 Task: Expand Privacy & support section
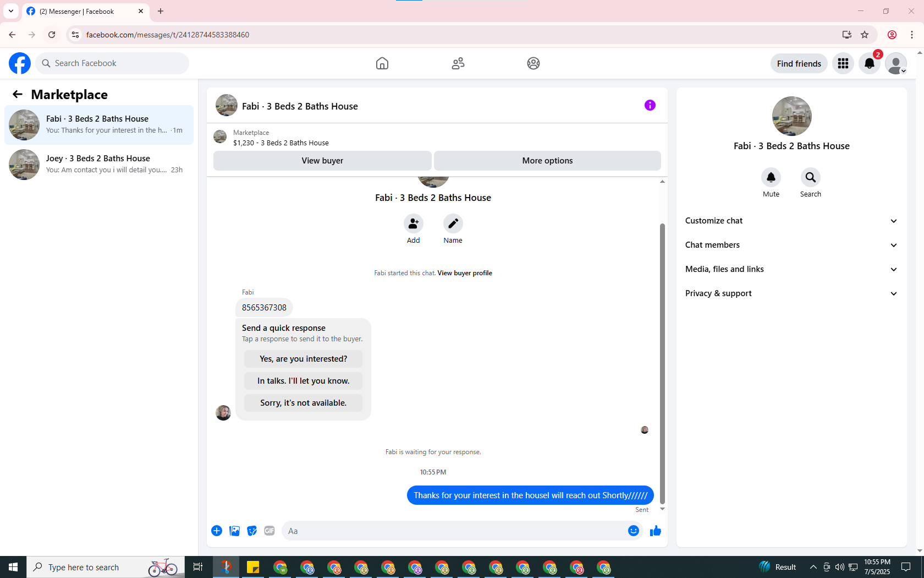click(791, 293)
